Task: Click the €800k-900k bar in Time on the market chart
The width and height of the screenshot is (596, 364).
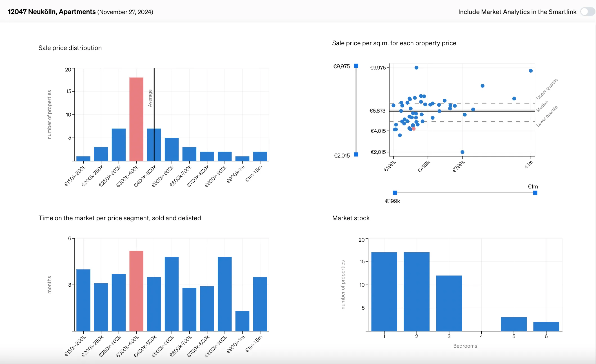Action: pos(225,294)
